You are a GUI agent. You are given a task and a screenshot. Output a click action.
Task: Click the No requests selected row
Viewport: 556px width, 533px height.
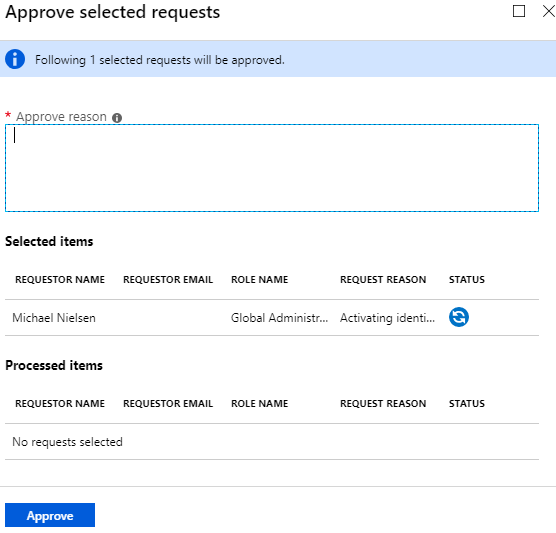tap(272, 442)
